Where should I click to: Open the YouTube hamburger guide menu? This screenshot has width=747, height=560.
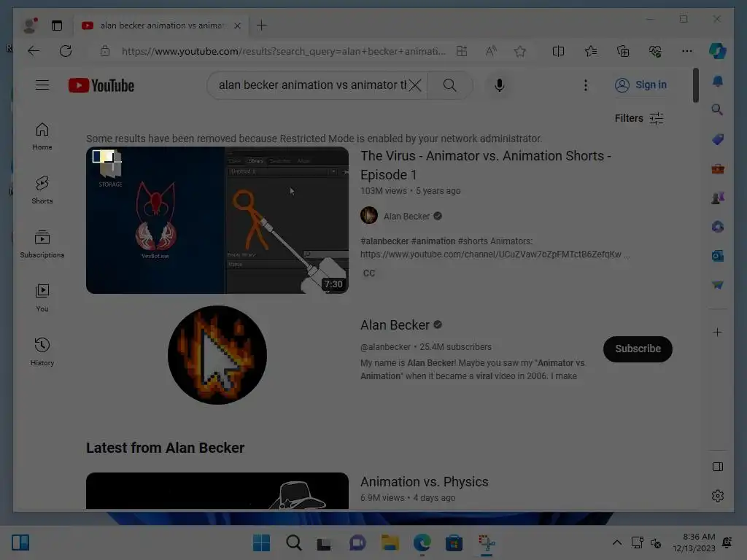point(42,85)
